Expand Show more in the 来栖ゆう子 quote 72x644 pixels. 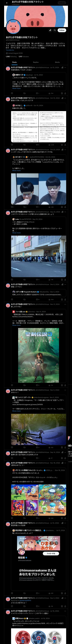[x=16, y=89]
